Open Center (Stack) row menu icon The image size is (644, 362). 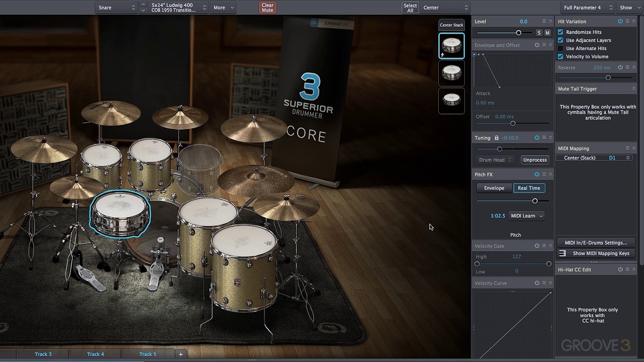(627, 158)
